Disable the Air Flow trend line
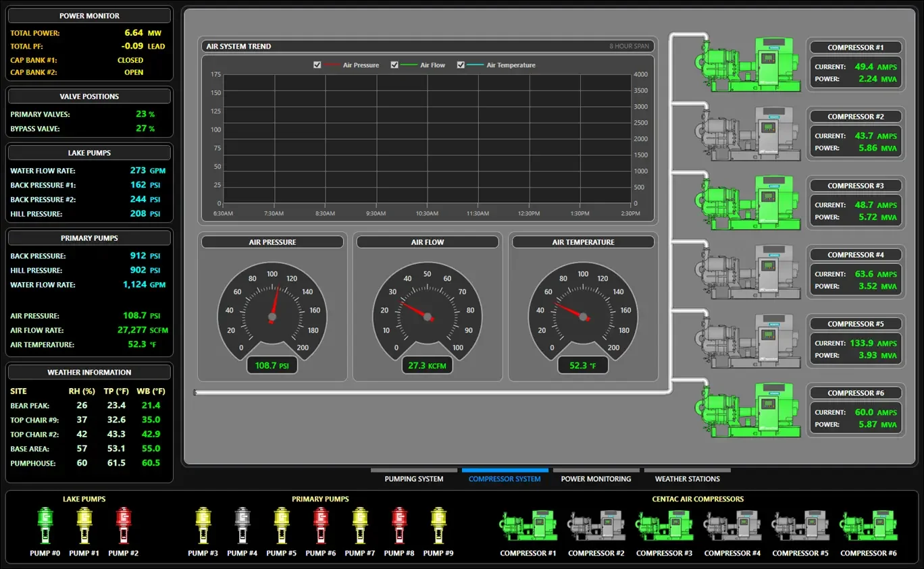The image size is (924, 569). (394, 65)
